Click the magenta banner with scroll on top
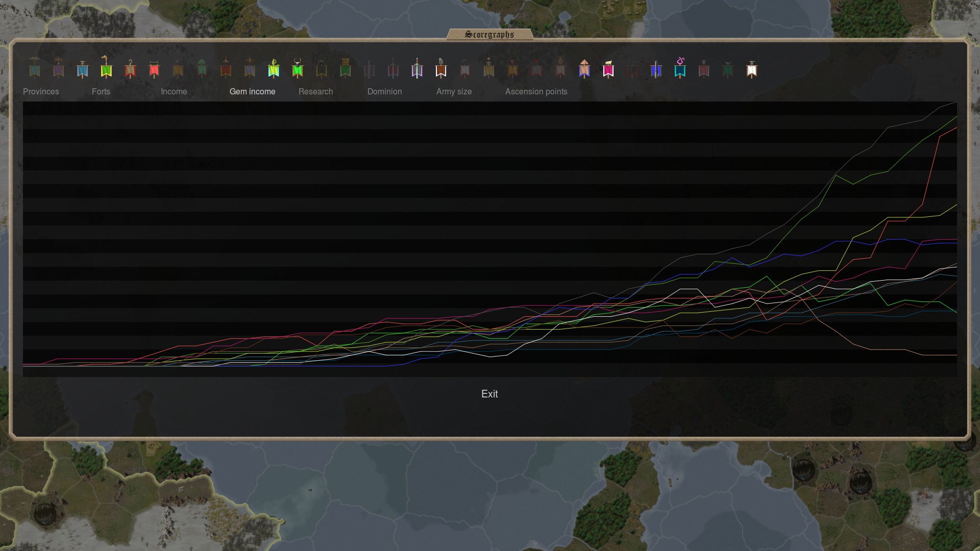Viewport: 980px width, 551px height. pos(608,69)
